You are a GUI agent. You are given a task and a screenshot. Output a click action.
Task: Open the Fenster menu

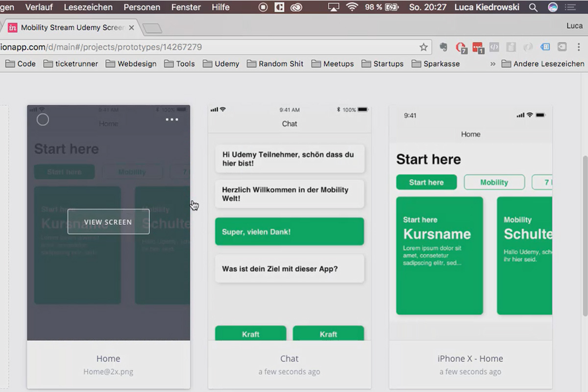(186, 7)
